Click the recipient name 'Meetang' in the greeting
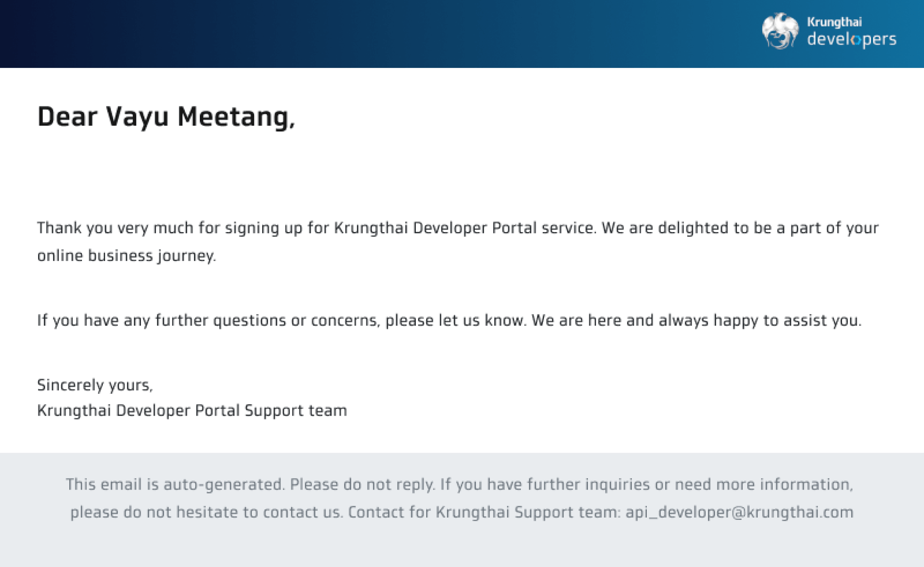 236,116
